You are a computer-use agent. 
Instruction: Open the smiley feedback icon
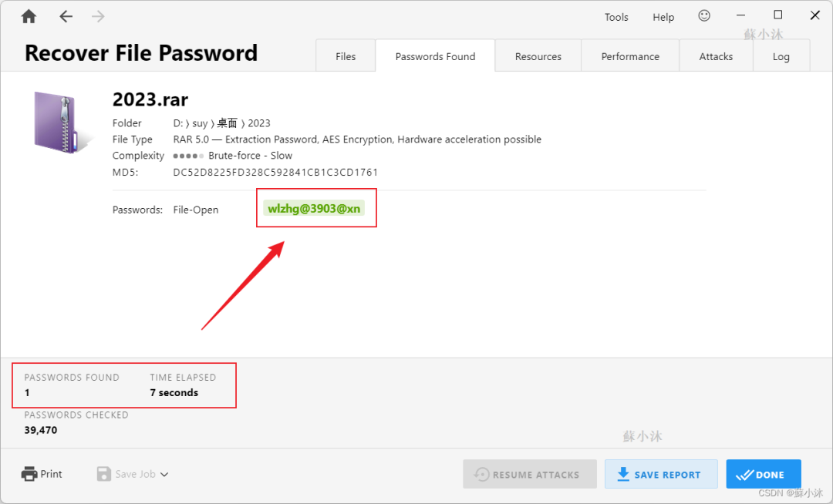point(704,16)
